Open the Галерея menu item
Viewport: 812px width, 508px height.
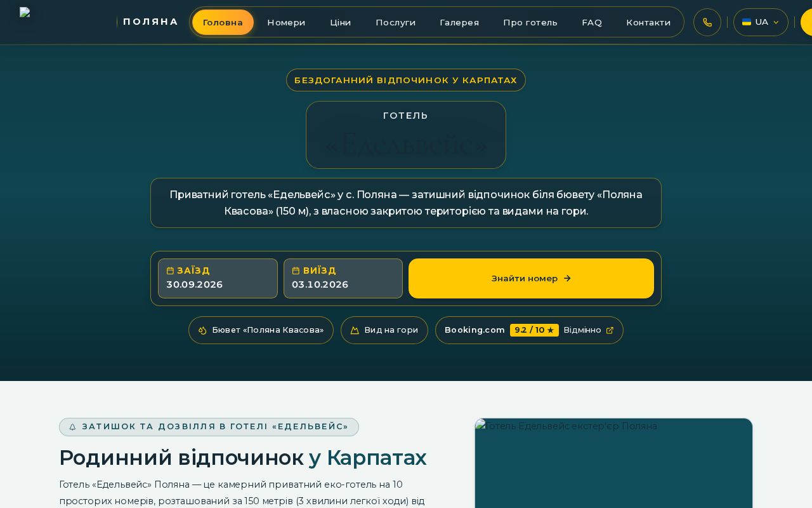(x=459, y=22)
